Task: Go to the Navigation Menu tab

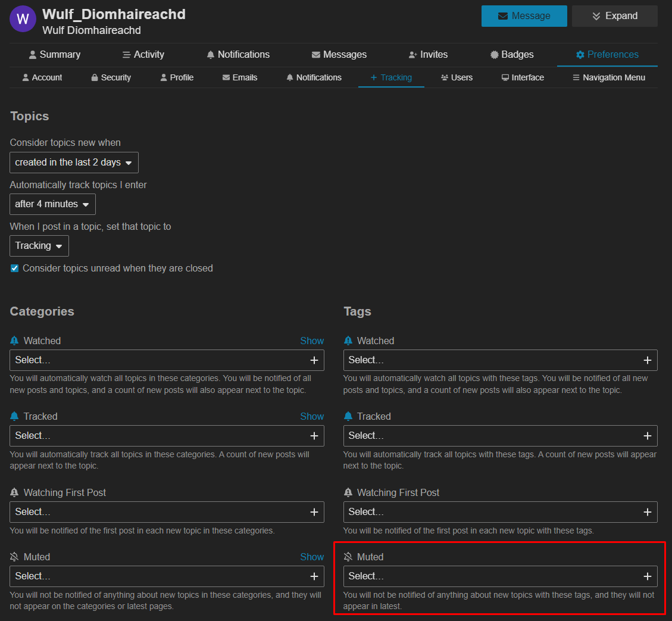Action: click(608, 77)
